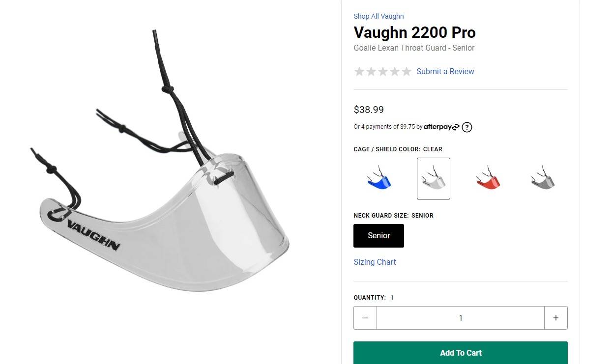The image size is (612, 364).
Task: Select the Senior neck guard size
Action: [379, 236]
